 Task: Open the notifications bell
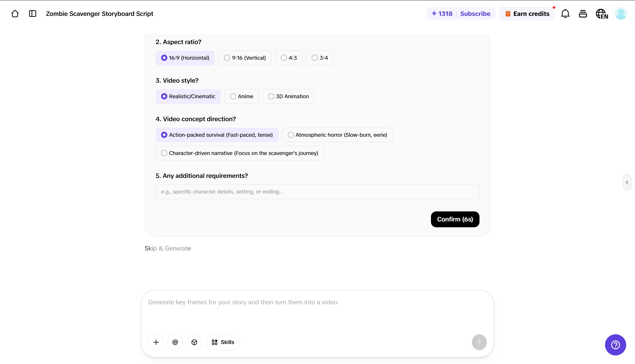click(565, 14)
